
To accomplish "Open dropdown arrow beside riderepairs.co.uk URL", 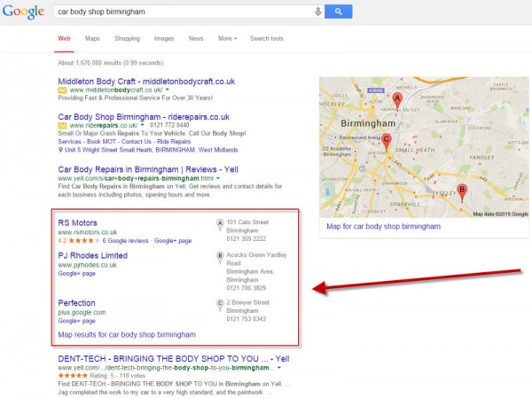I will pyautogui.click(x=142, y=125).
